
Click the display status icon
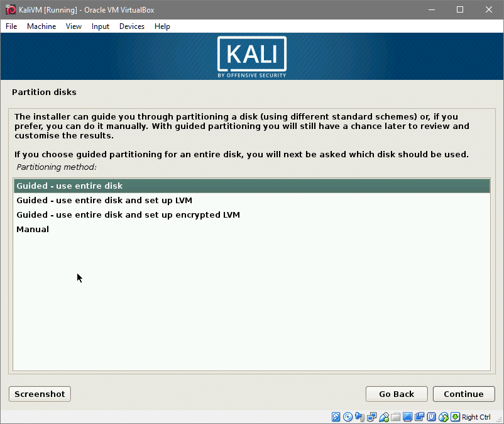(408, 417)
